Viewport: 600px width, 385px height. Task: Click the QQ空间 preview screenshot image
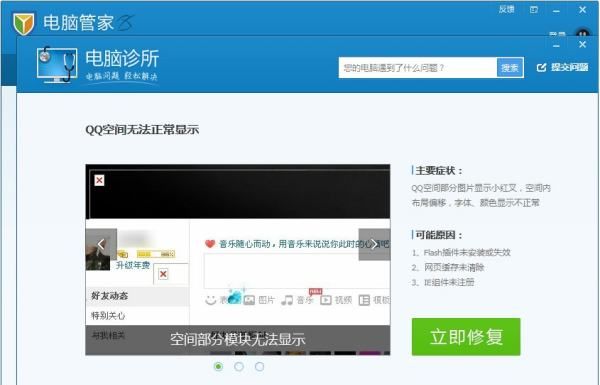pos(238,260)
